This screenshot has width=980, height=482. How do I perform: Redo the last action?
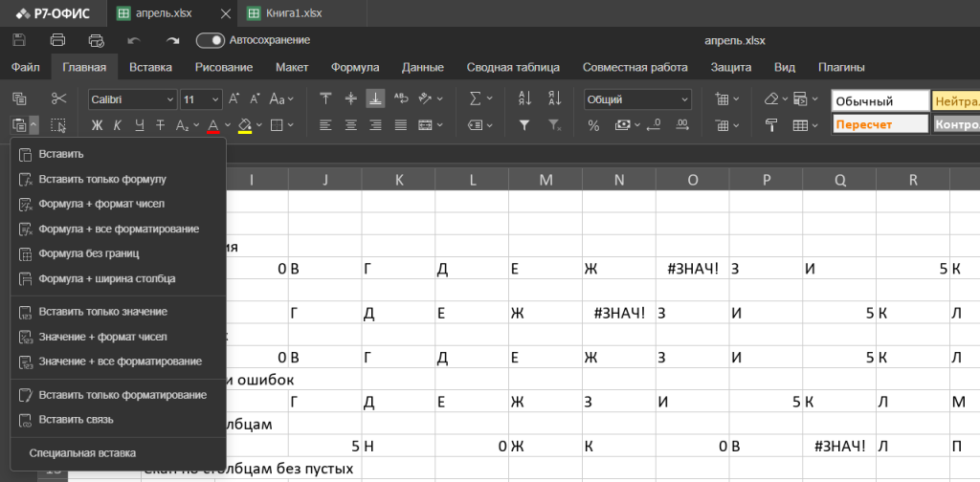(172, 40)
